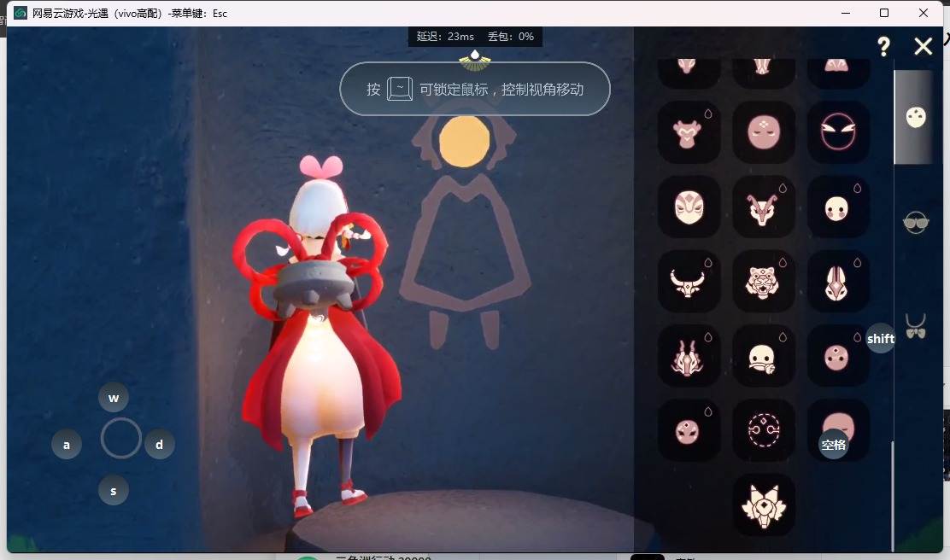Pick the oval tribal face mask
The image size is (950, 560).
689,207
